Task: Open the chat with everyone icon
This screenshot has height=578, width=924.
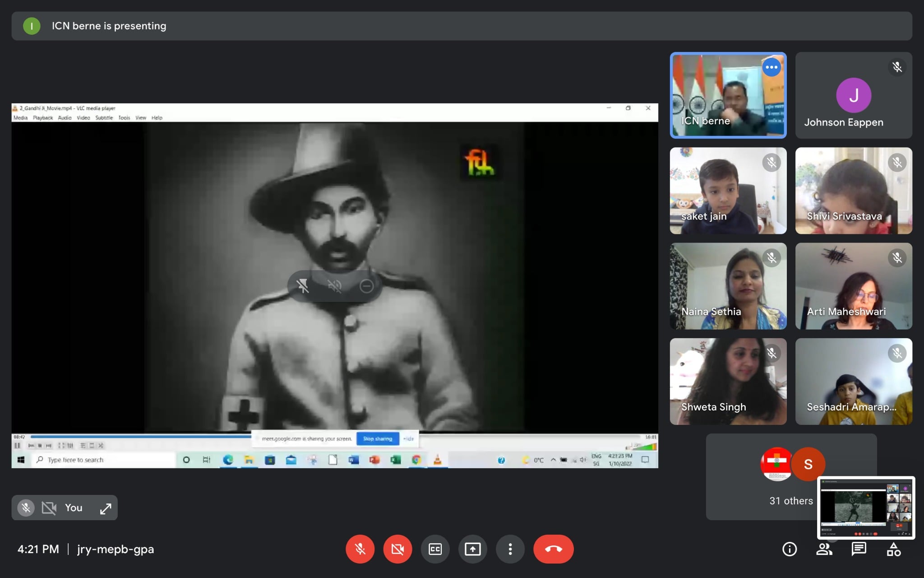Action: [x=859, y=549]
